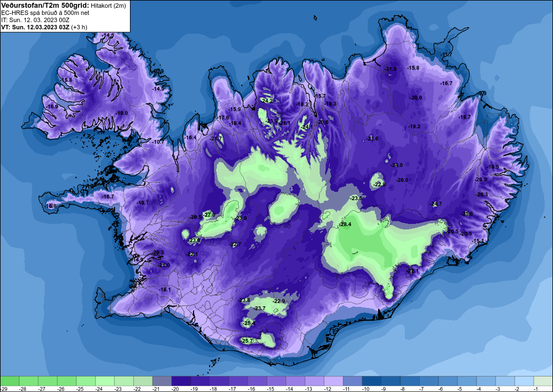Click the -23.5 temperature label
Image resolution: width=553 pixels, height=392 pixels.
tap(356, 198)
